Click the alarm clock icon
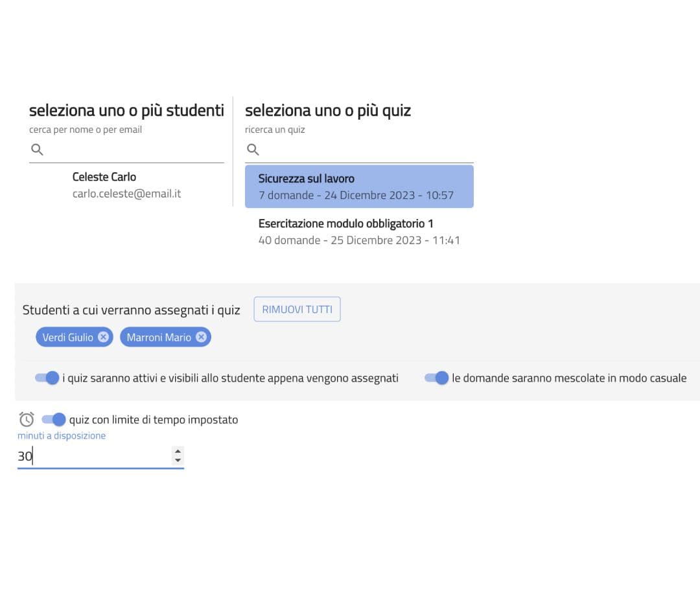Image resolution: width=700 pixels, height=596 pixels. (x=27, y=419)
